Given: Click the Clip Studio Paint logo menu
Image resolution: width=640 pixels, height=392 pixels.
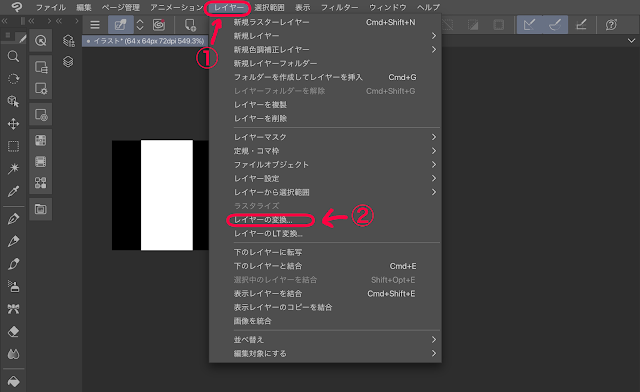Looking at the screenshot, I should (17, 7).
